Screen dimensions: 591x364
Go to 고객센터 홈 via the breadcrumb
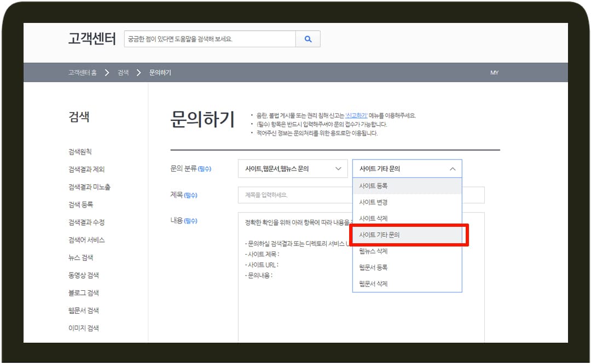83,72
